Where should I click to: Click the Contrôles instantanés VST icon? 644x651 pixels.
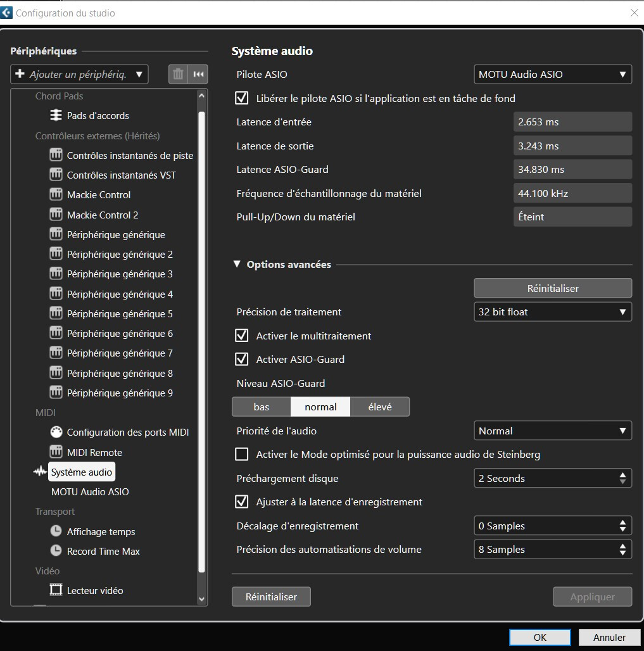56,174
